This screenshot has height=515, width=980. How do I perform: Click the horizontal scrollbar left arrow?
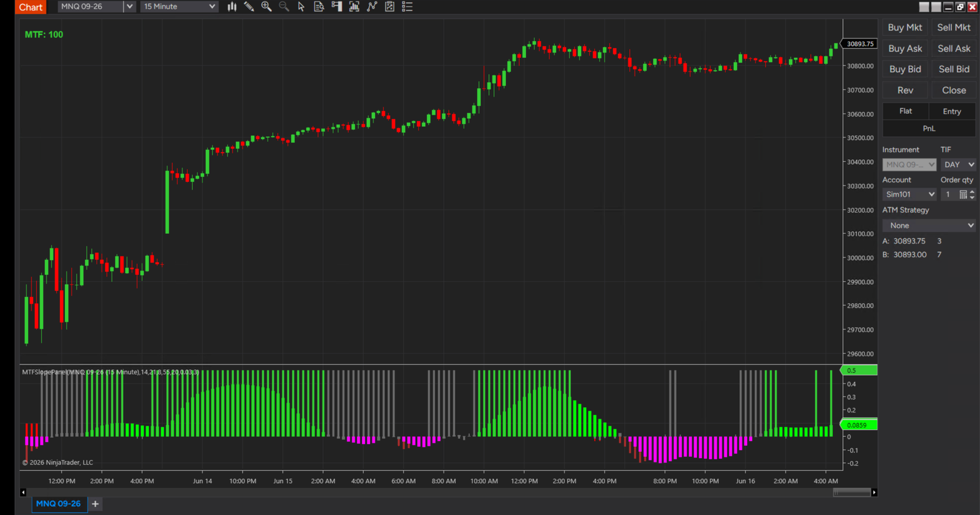(x=23, y=492)
